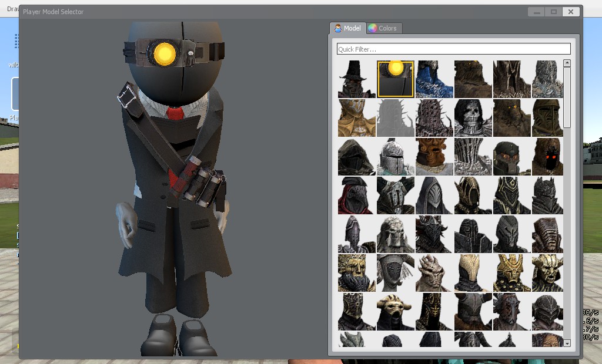Switch to the Colors tab

coord(384,28)
